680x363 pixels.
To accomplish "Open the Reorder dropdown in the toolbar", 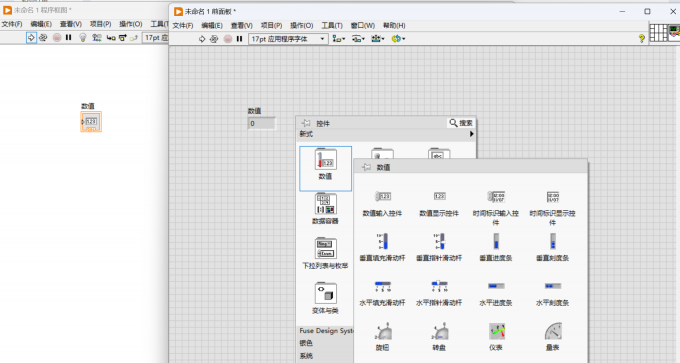I will pyautogui.click(x=398, y=39).
